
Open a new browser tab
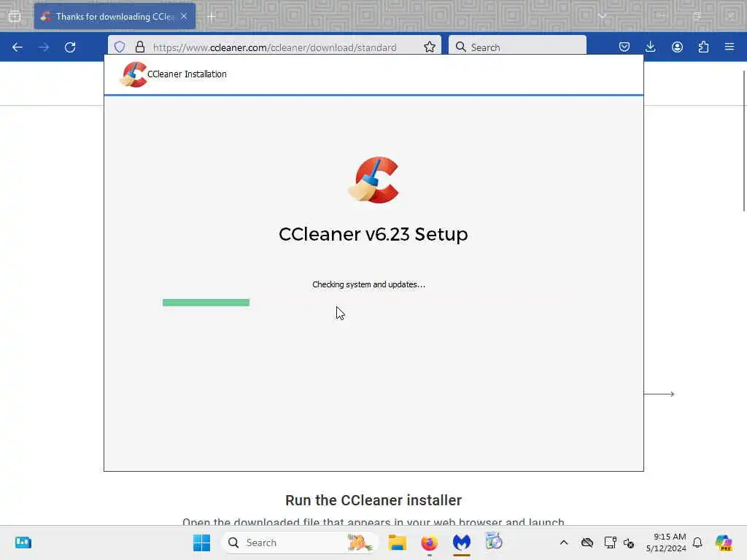212,17
